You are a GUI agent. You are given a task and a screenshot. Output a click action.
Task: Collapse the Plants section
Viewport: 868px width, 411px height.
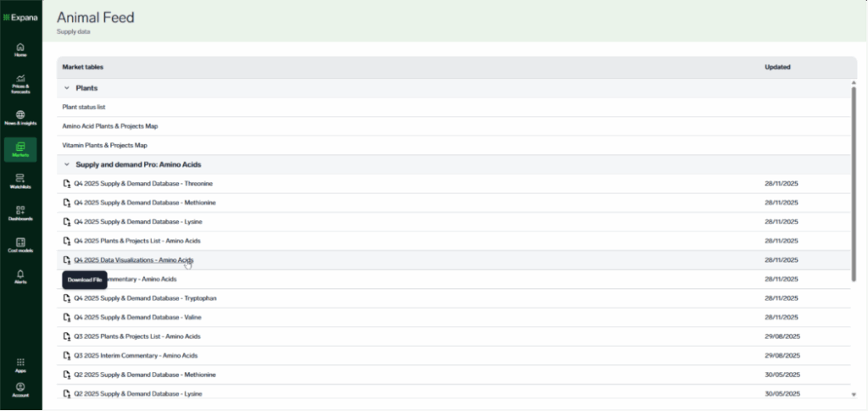67,88
